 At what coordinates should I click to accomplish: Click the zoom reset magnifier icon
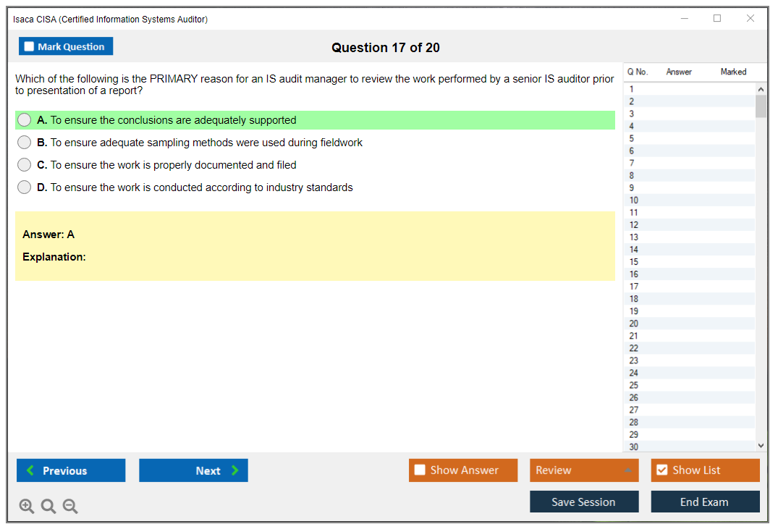tap(48, 507)
